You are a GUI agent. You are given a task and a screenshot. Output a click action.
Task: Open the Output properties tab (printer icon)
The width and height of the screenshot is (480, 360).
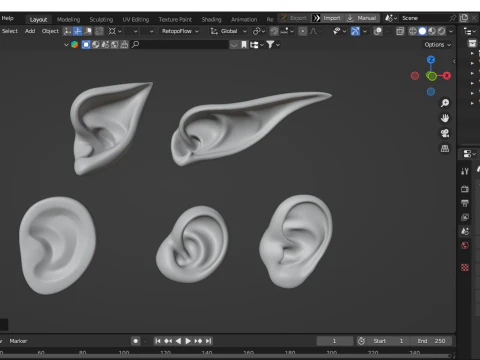[x=465, y=203]
